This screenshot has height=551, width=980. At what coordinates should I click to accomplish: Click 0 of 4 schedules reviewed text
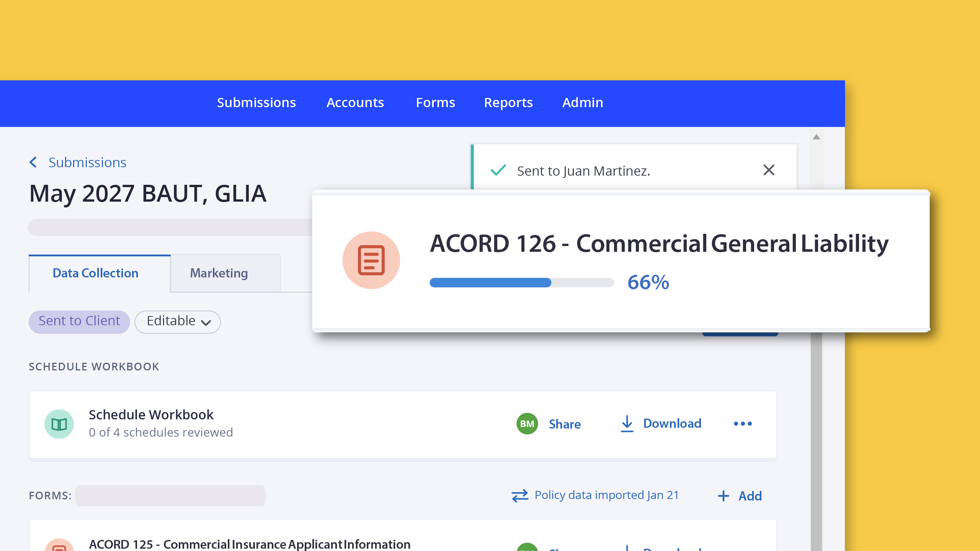click(161, 432)
